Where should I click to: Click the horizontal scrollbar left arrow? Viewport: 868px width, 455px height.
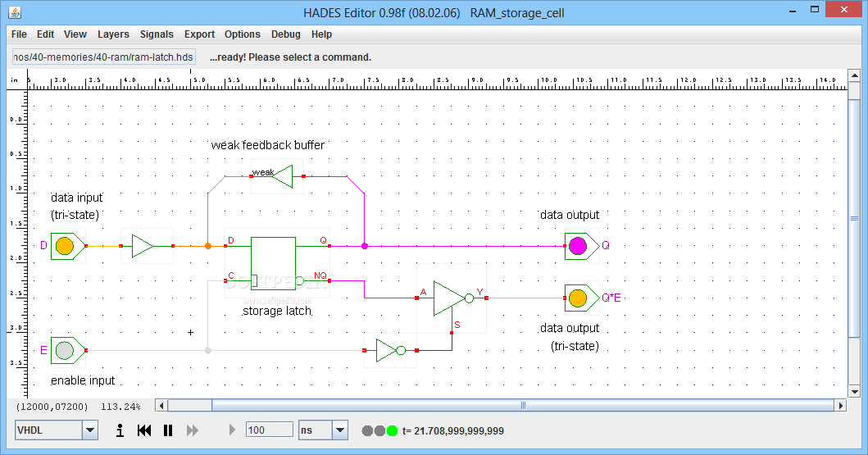161,406
